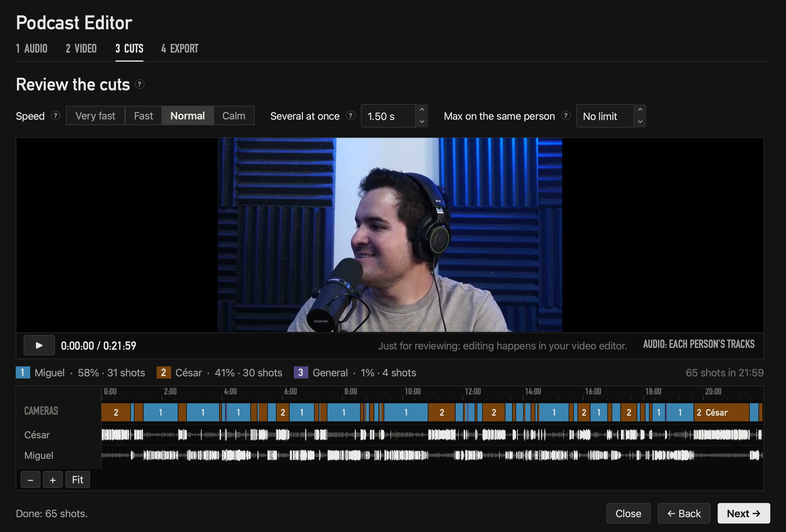Decrease the Several at once value
Image resolution: width=786 pixels, height=532 pixels.
[x=422, y=122]
